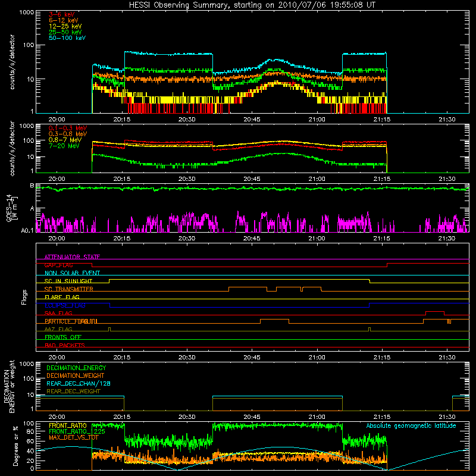The width and height of the screenshot is (476, 476).
Task: Click the '7-20 MeV' legend entry
Action: (64, 146)
